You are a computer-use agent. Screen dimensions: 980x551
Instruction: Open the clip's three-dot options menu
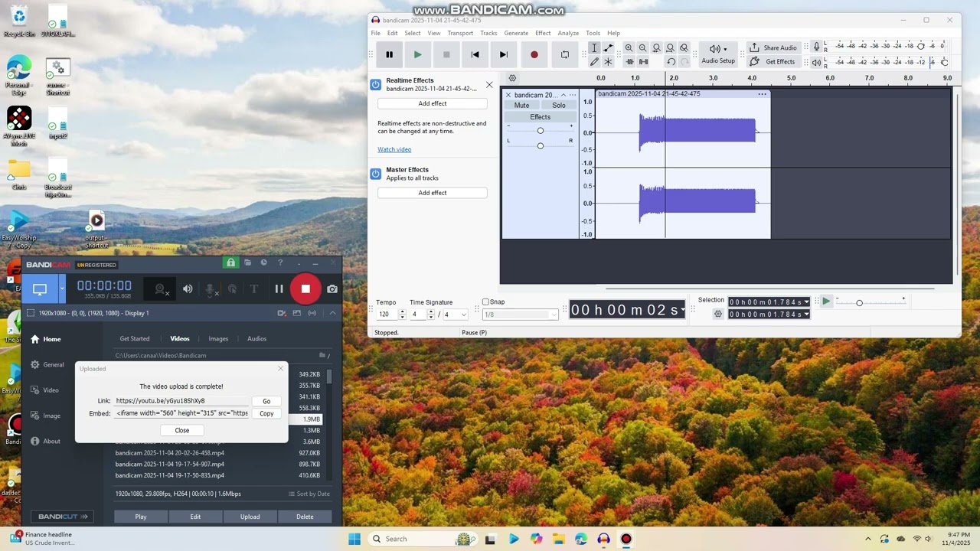click(762, 94)
